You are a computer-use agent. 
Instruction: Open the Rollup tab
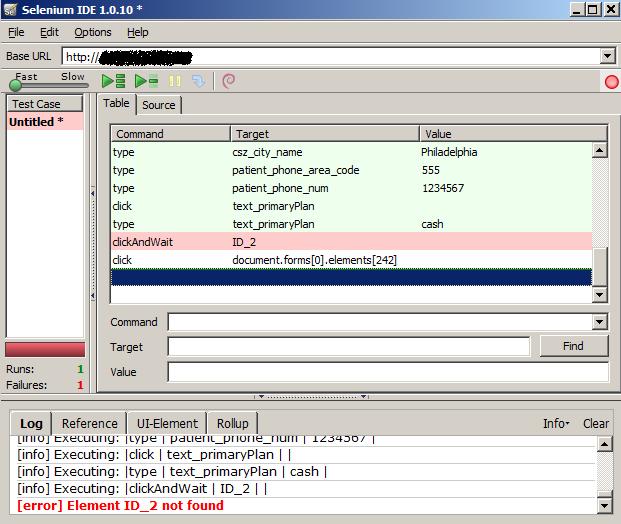coord(232,423)
